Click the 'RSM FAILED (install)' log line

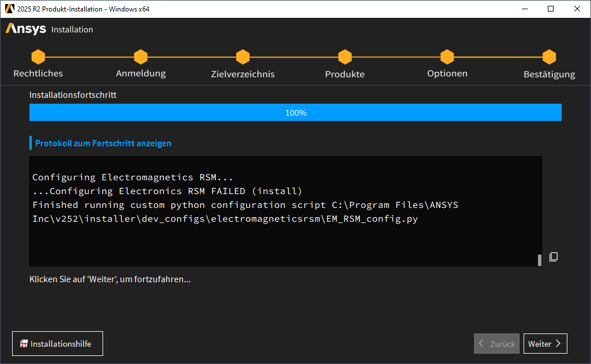(168, 191)
